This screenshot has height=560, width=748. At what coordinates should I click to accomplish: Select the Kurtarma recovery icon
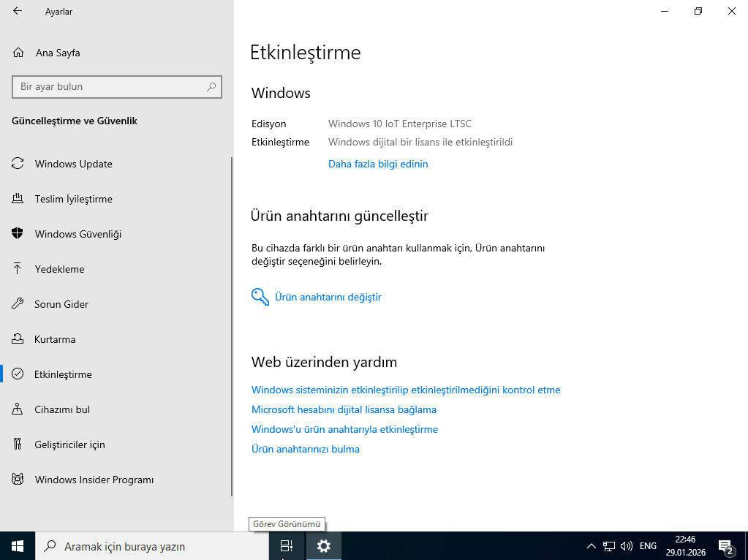pyautogui.click(x=18, y=339)
